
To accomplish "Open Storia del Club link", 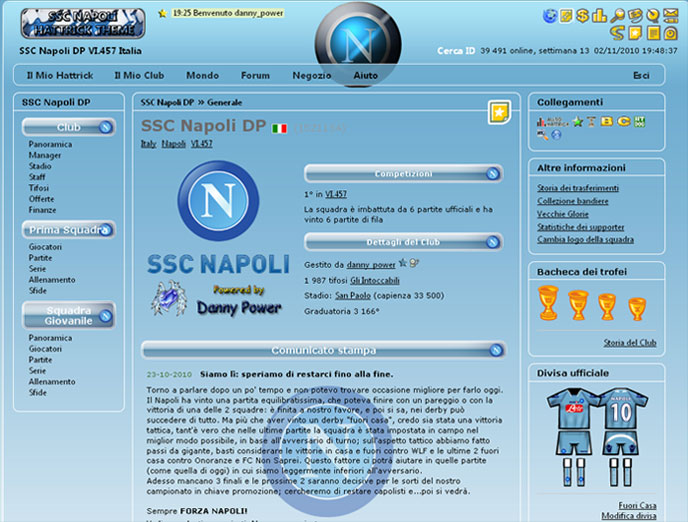I will pyautogui.click(x=630, y=343).
